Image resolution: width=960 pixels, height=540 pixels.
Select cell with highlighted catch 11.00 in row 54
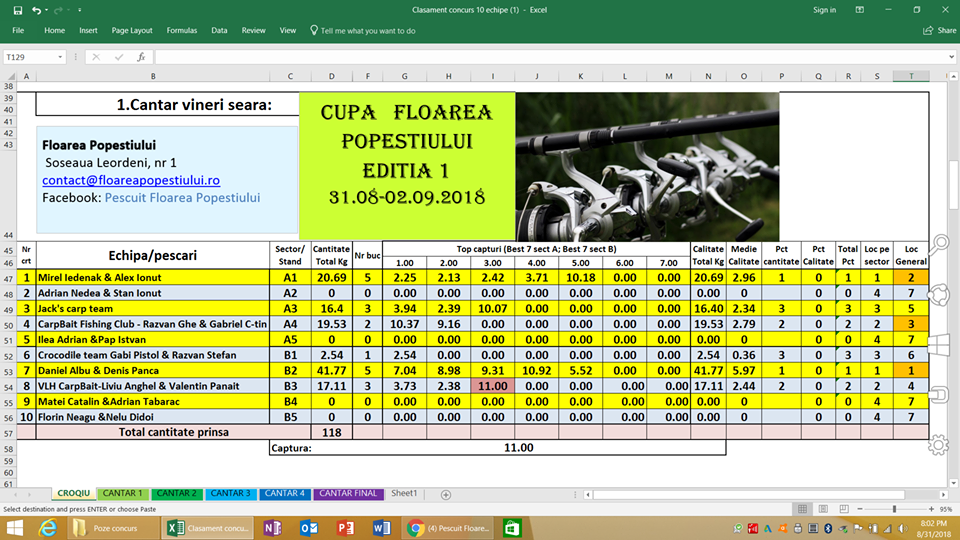(x=493, y=386)
